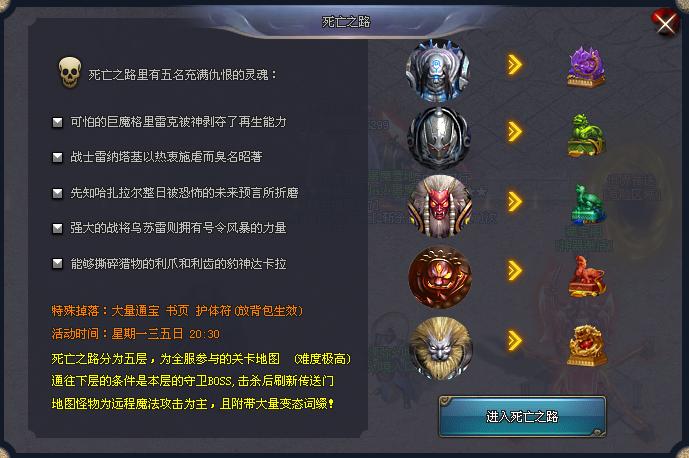This screenshot has width=689, height=458.
Task: Toggle checkbox for prophet 哈扎拉尔 entry
Action: [58, 193]
